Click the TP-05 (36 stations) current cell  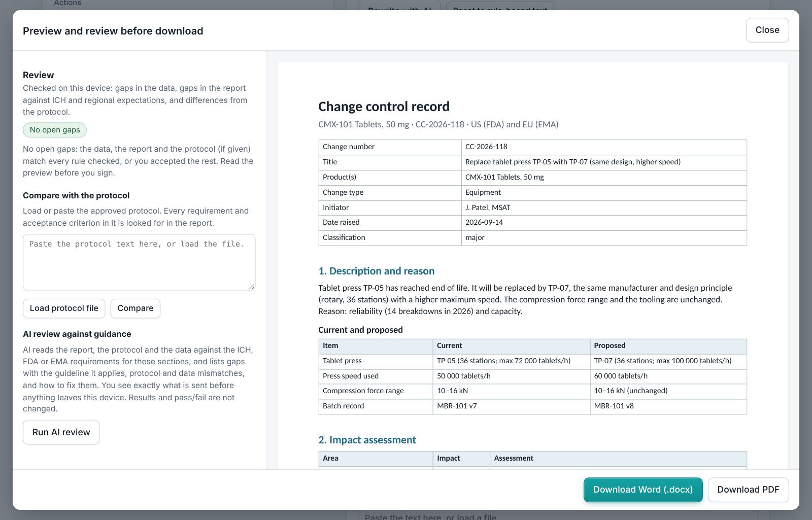tap(511, 361)
